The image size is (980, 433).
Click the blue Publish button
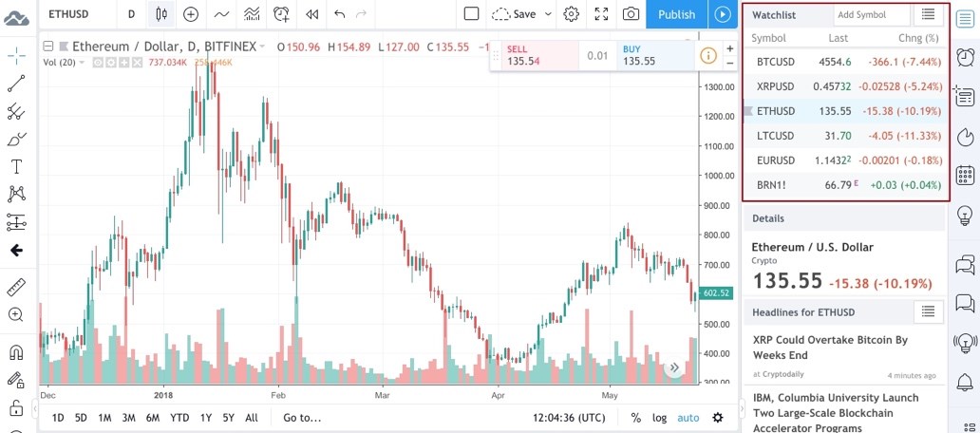tap(676, 13)
